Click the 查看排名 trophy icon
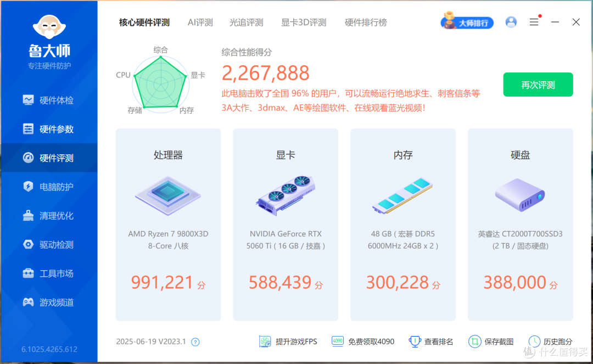 [x=415, y=341]
